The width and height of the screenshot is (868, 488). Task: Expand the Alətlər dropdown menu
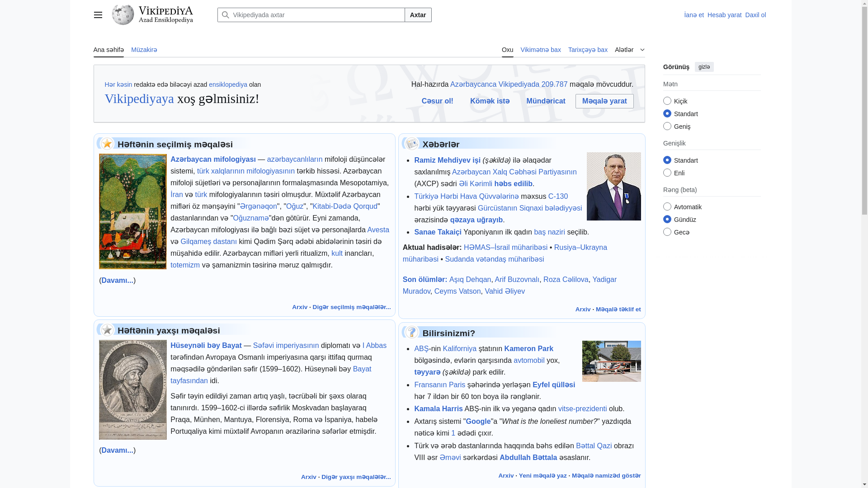[x=630, y=50]
